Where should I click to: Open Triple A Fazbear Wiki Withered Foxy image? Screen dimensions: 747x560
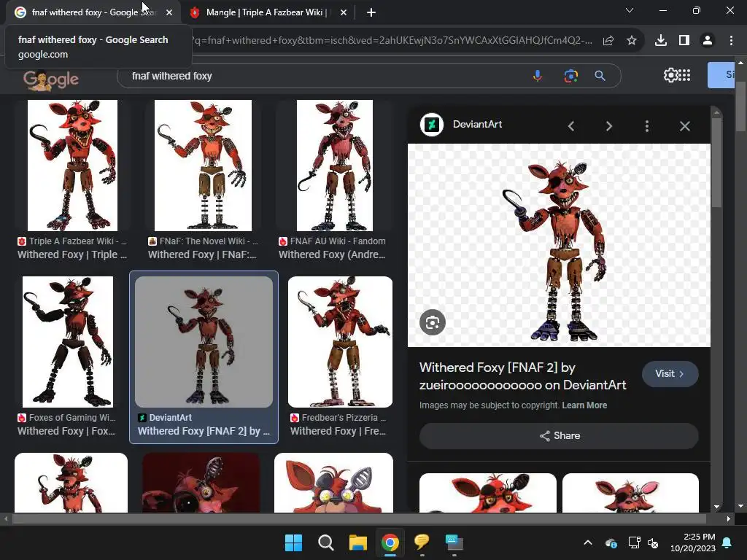point(72,166)
